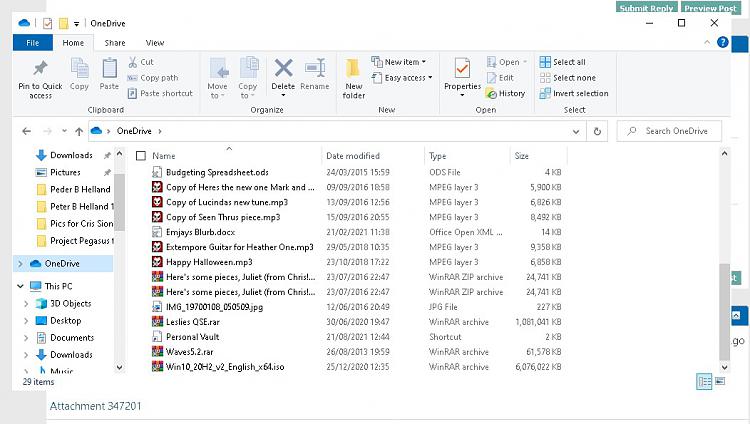Image resolution: width=750 pixels, height=424 pixels.
Task: Create a New folder
Action: tap(353, 78)
